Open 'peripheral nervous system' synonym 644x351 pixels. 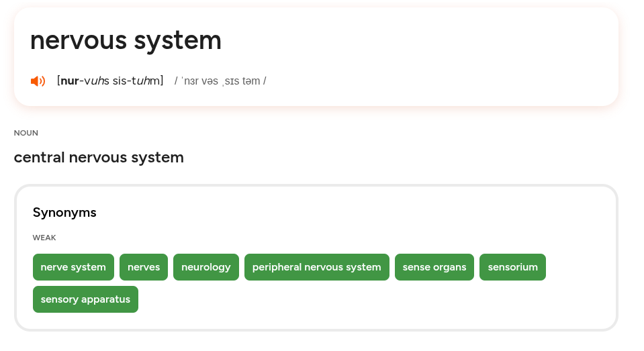(x=317, y=267)
